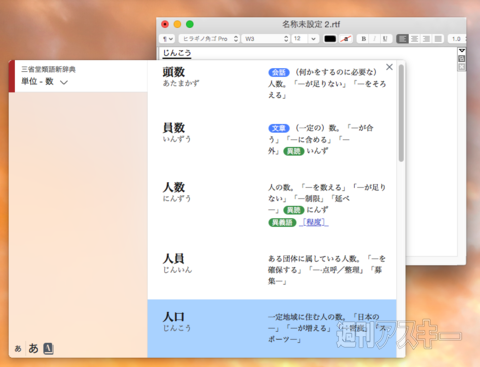The width and height of the screenshot is (480, 367).
Task: Click the にんずう reading under 人数
Action: click(177, 199)
